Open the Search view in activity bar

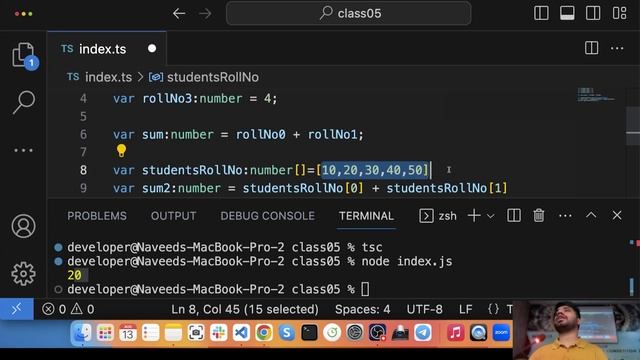[x=24, y=102]
